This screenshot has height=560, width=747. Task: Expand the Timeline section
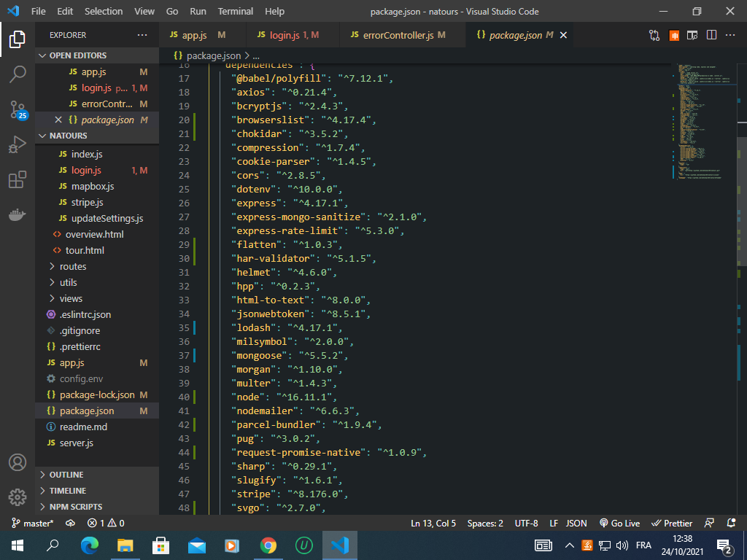[97, 491]
